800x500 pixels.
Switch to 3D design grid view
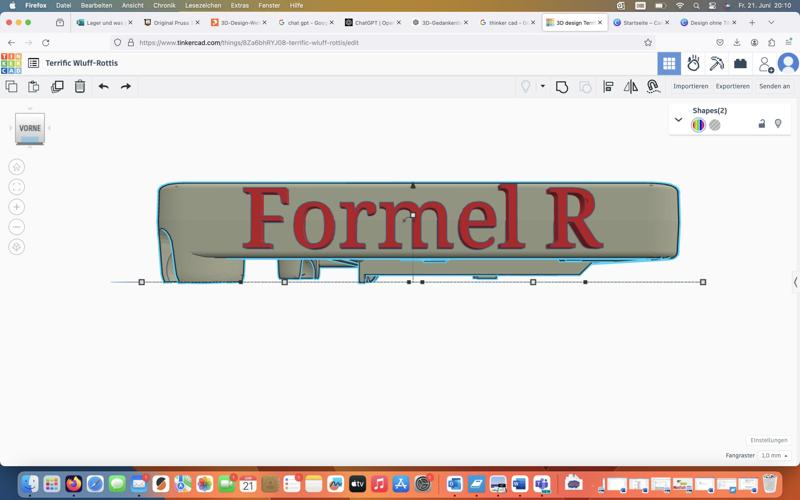[x=669, y=64]
